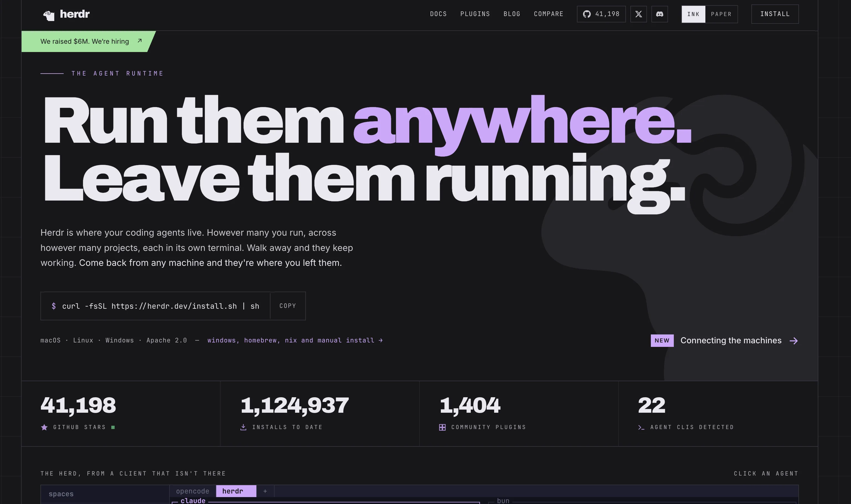Click the arrow after Connecting the machines
The image size is (851, 504).
pyautogui.click(x=794, y=341)
